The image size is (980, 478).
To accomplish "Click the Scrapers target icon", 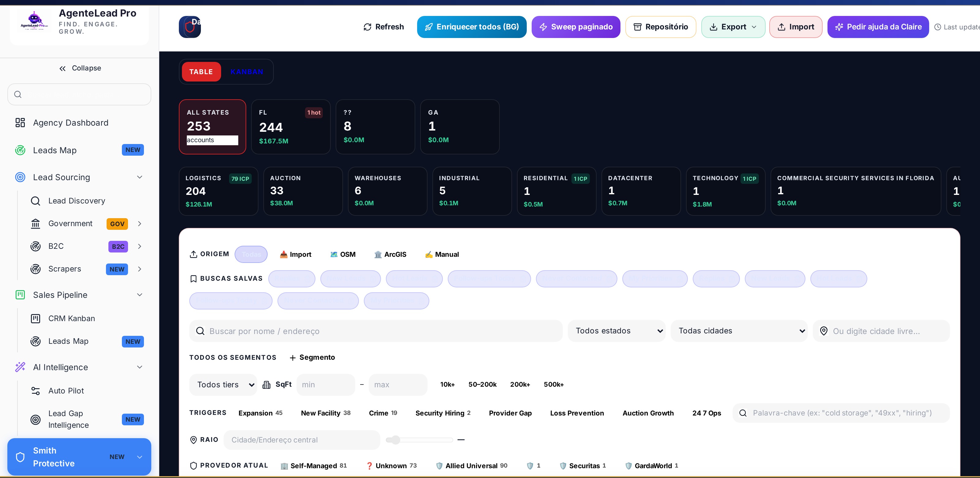I will point(36,269).
